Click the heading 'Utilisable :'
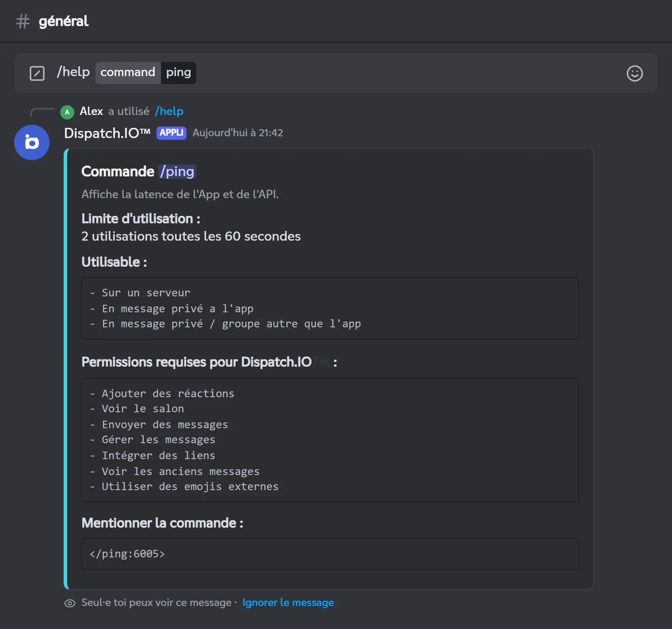Viewport: 672px width, 629px height. pos(114,262)
